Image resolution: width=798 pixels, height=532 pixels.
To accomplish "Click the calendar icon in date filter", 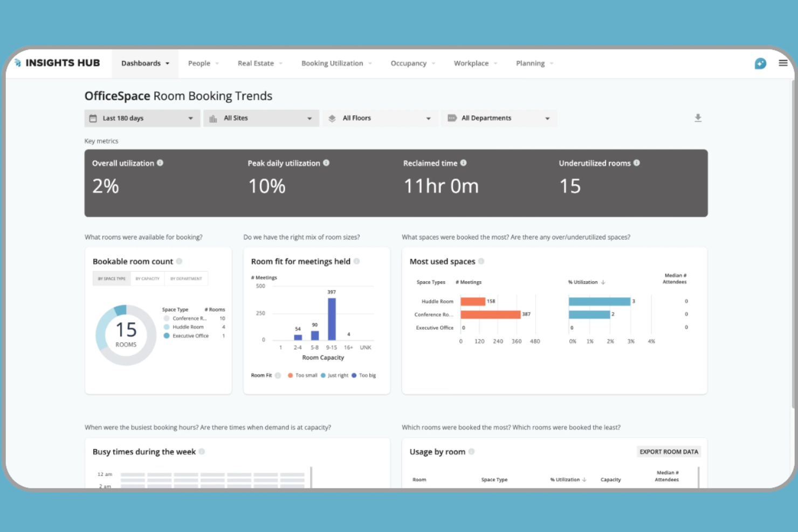I will pyautogui.click(x=93, y=118).
